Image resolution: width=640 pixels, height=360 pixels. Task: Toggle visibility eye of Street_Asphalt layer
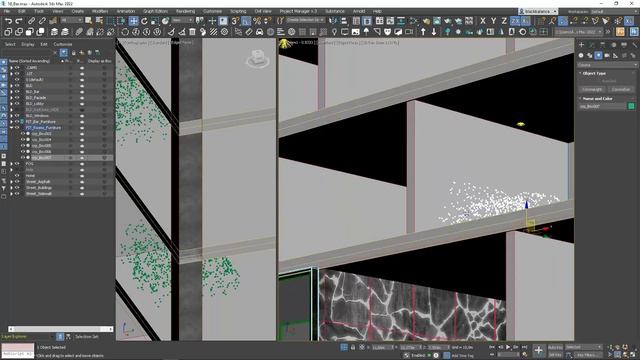pyautogui.click(x=17, y=182)
